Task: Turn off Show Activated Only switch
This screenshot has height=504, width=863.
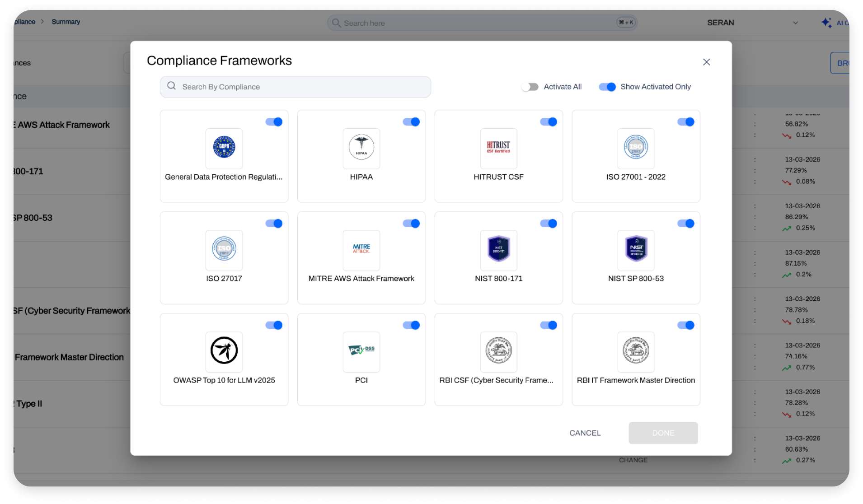Action: (607, 87)
